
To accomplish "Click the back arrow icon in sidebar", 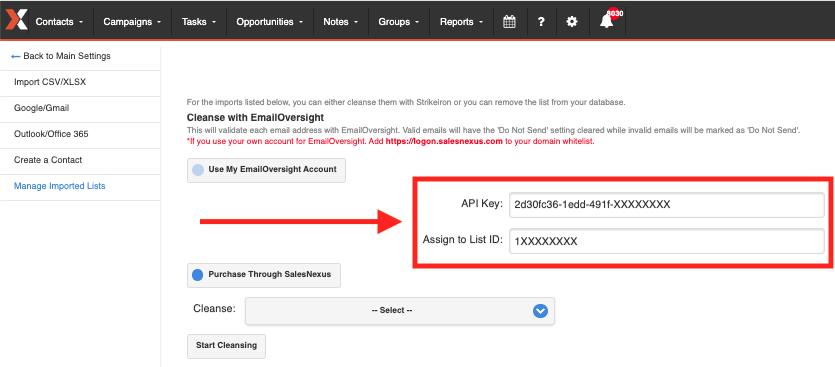I will click(x=15, y=56).
